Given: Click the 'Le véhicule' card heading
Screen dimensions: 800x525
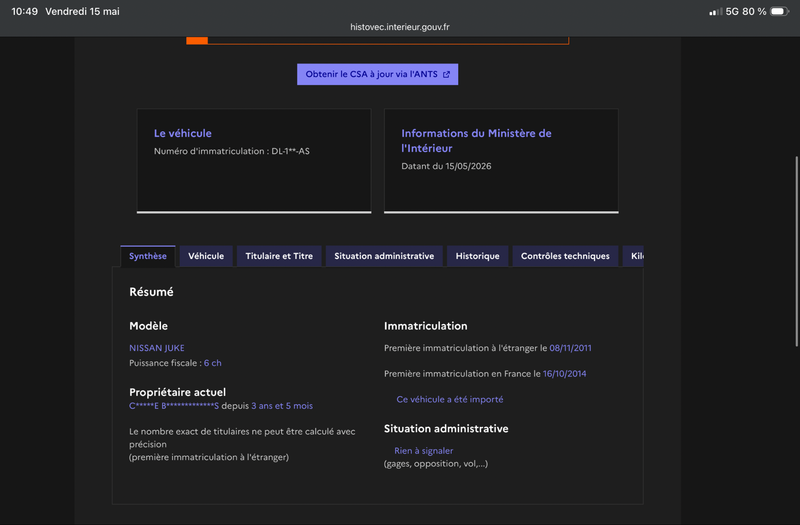Looking at the screenshot, I should tap(183, 133).
